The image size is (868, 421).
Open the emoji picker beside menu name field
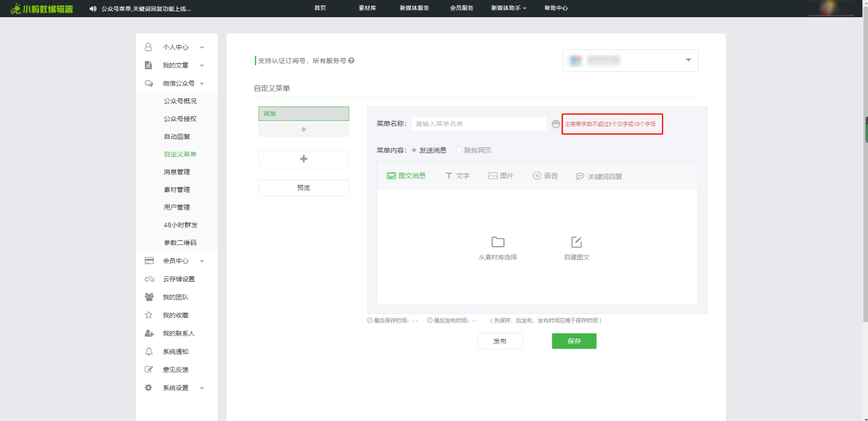click(556, 124)
